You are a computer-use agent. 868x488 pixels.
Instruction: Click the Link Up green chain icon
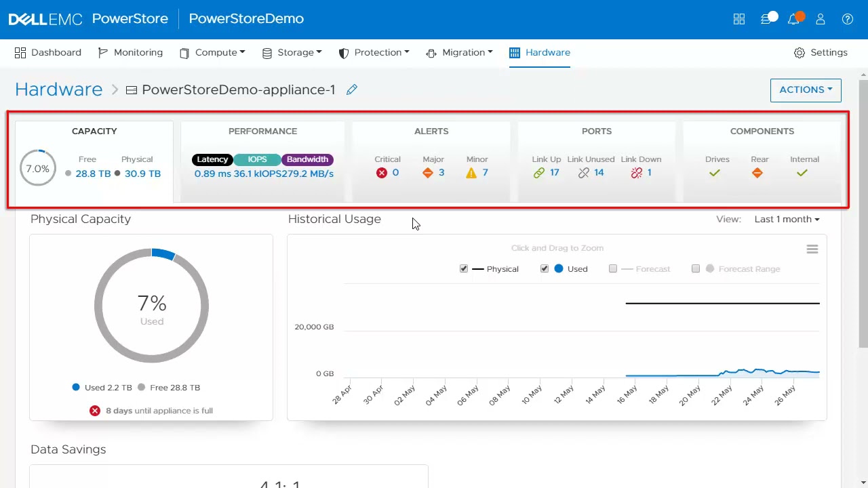[x=539, y=173]
